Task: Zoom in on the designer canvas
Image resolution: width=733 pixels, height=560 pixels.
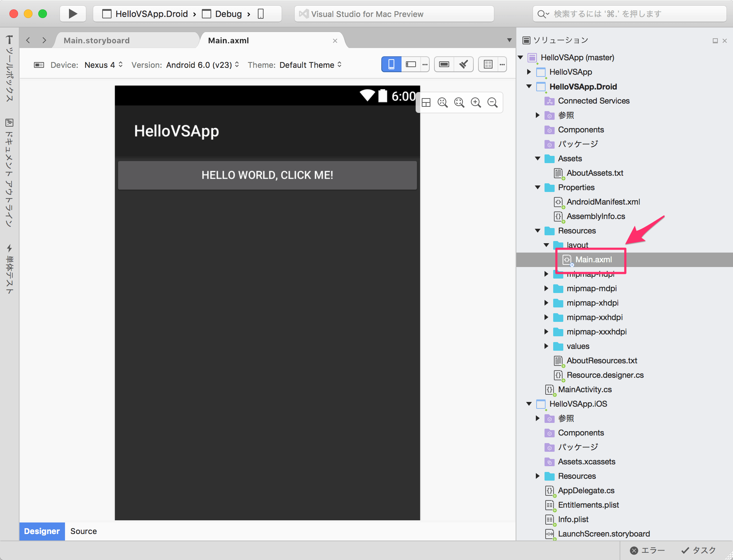Action: point(476,102)
